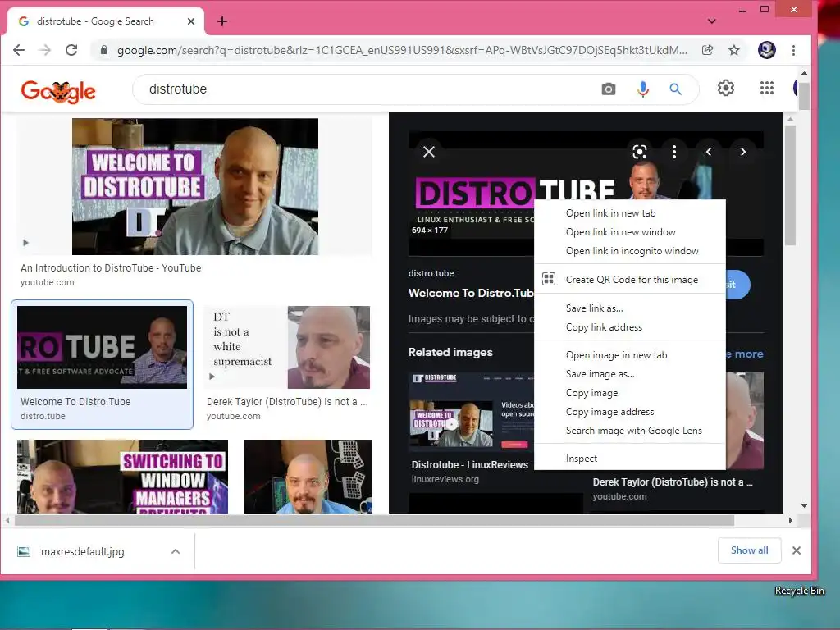
Task: Select Search image with Google Lens
Action: 629,430
